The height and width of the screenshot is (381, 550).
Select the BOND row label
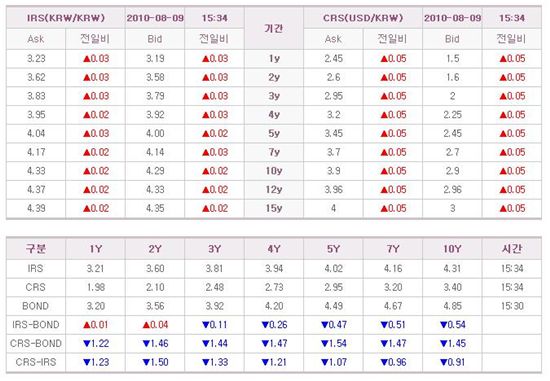[35, 306]
